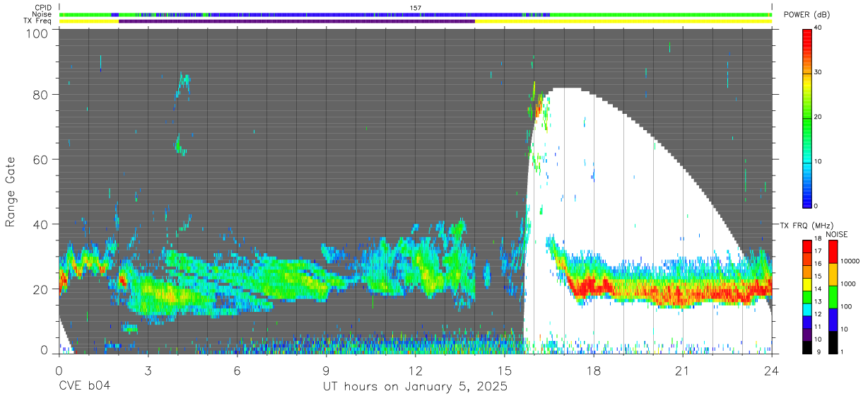Click the '40' tick on Range Gate axis
868x401 pixels.
click(x=41, y=224)
